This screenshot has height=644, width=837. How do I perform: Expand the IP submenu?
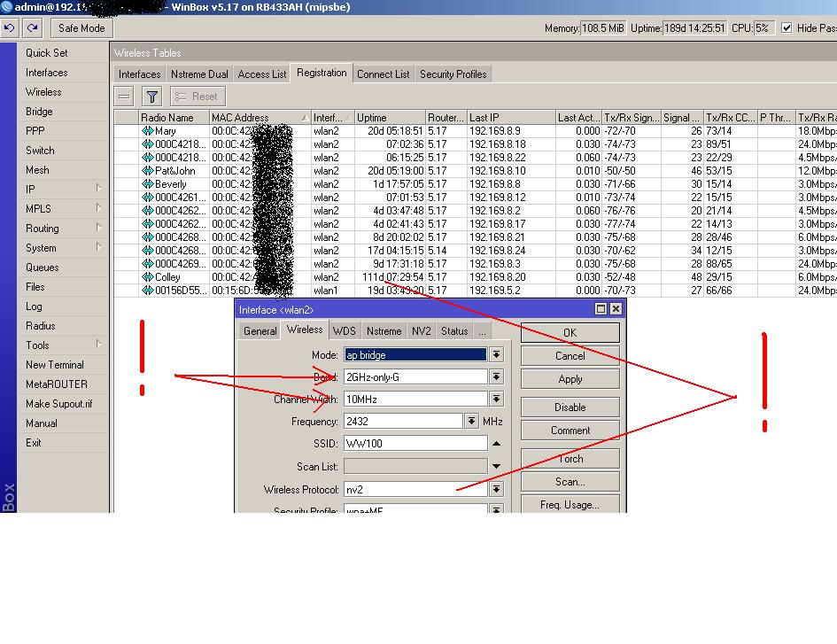[x=98, y=189]
